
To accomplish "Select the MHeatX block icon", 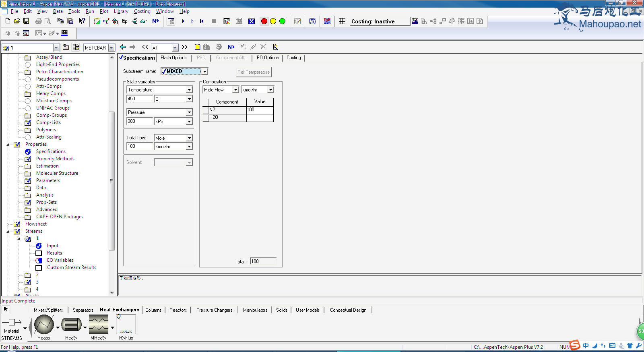I will pos(99,325).
